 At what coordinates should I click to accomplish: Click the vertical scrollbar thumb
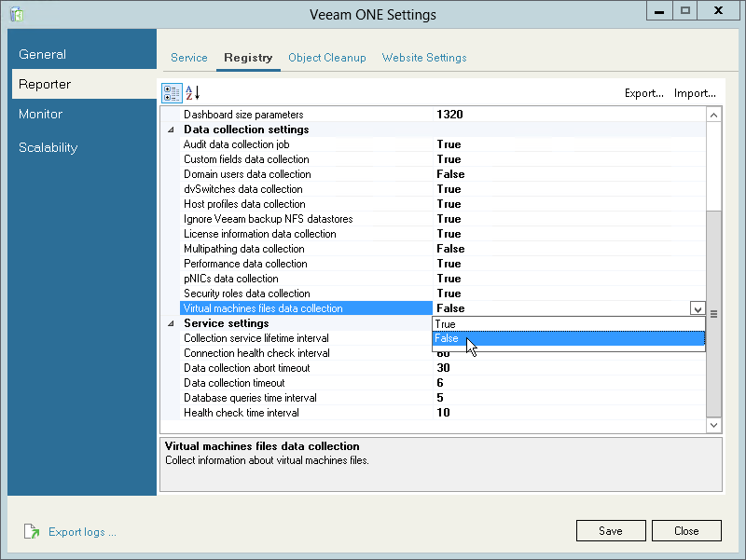pos(713,314)
